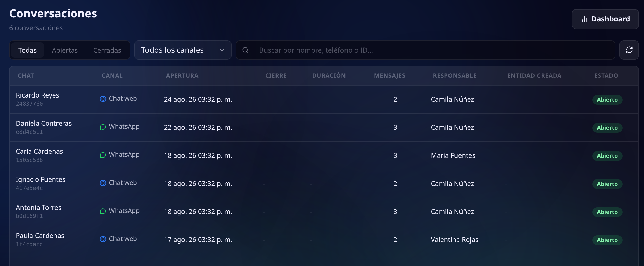Open Daniela Contreras conversation
The height and width of the screenshot is (266, 644).
coord(324,128)
